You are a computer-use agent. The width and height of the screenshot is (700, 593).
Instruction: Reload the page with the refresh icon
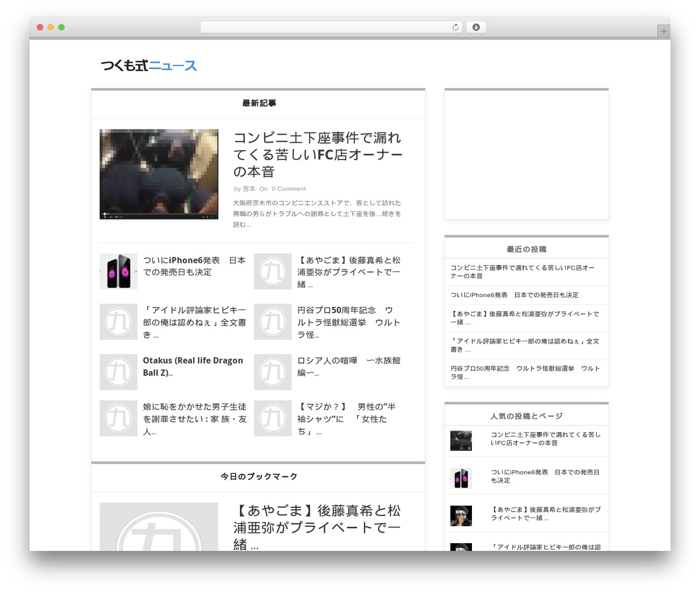[x=455, y=27]
